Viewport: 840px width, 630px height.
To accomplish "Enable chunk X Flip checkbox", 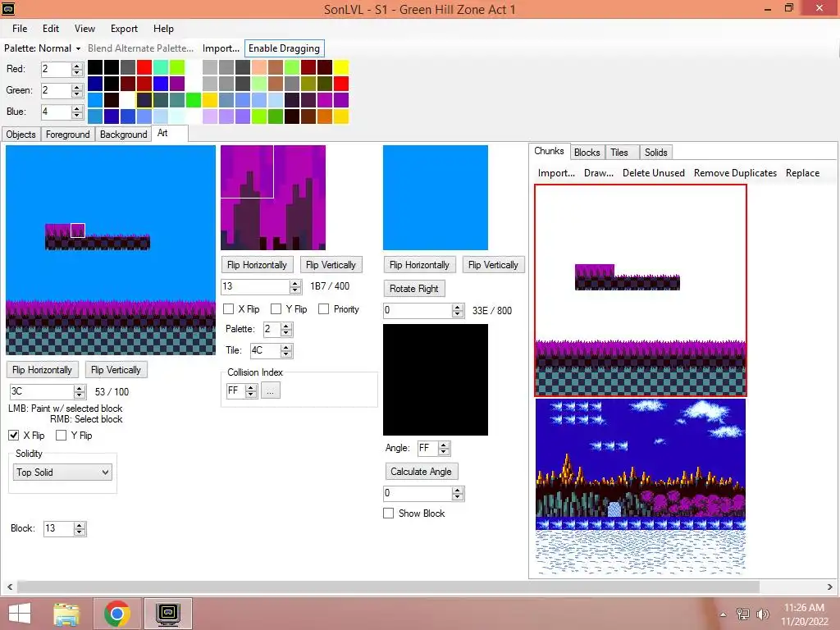I will click(x=14, y=435).
